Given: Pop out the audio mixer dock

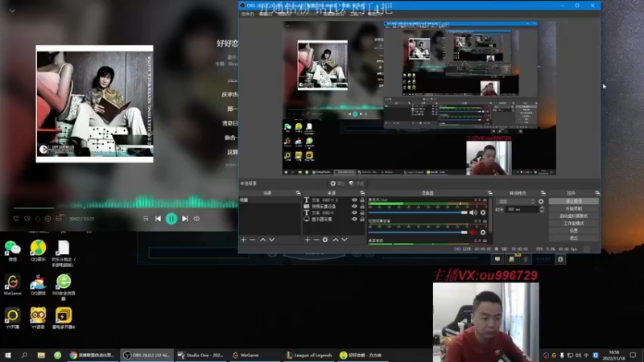Looking at the screenshot, I should click(x=490, y=193).
